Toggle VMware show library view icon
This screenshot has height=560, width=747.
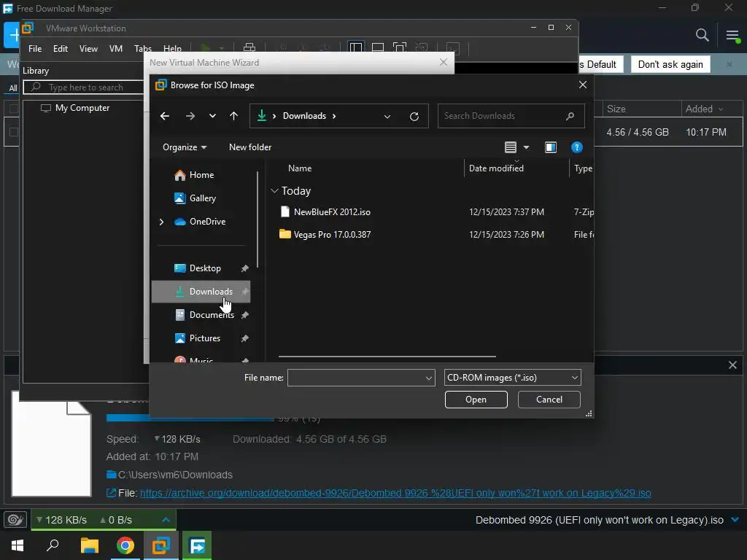[x=356, y=47]
